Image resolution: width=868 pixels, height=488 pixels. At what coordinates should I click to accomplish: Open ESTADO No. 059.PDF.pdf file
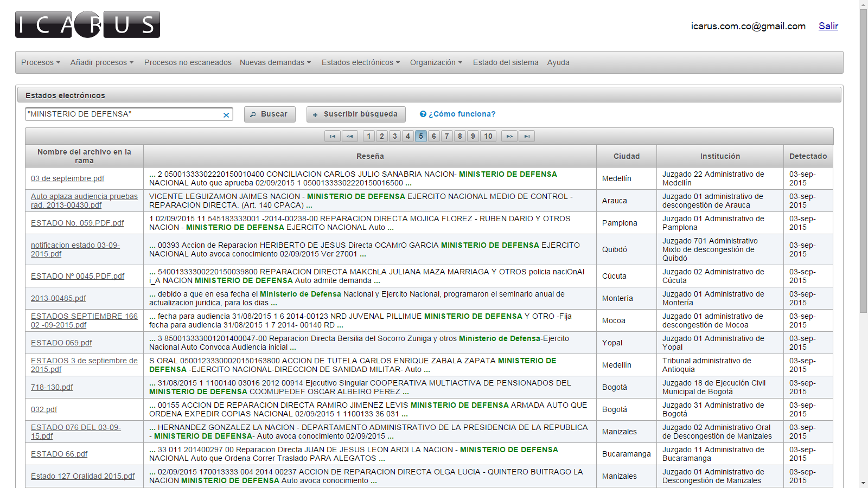pyautogui.click(x=77, y=223)
